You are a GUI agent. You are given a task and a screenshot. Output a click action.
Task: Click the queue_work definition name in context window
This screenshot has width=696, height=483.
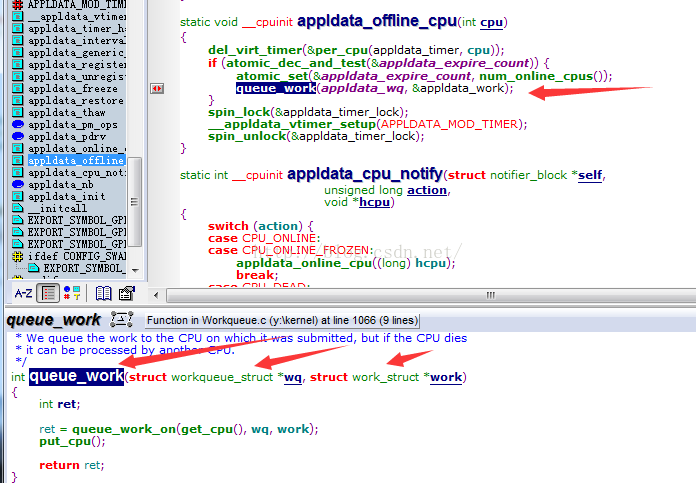(76, 376)
